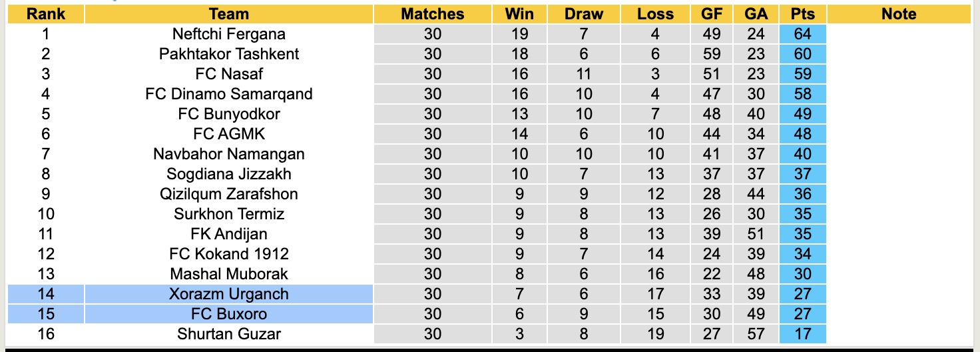Screen dimensions: 980x352
Task: Click the Matches column header
Action: pyautogui.click(x=432, y=14)
